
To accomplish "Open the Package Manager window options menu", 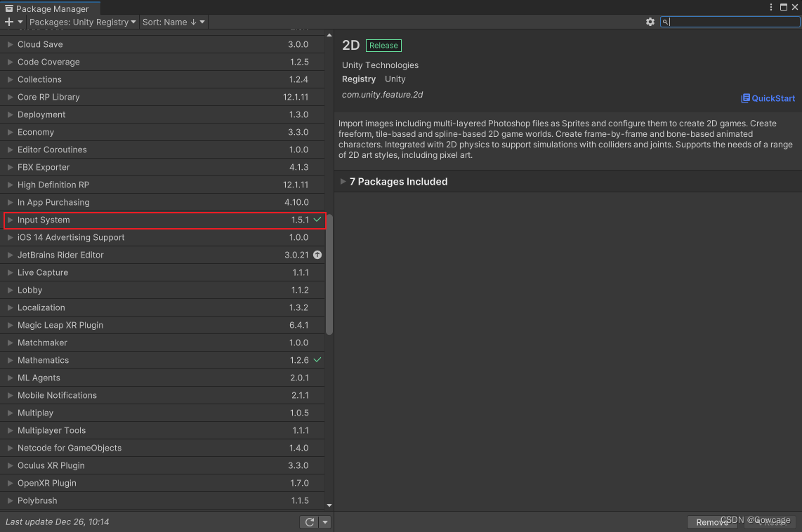I will click(x=771, y=7).
